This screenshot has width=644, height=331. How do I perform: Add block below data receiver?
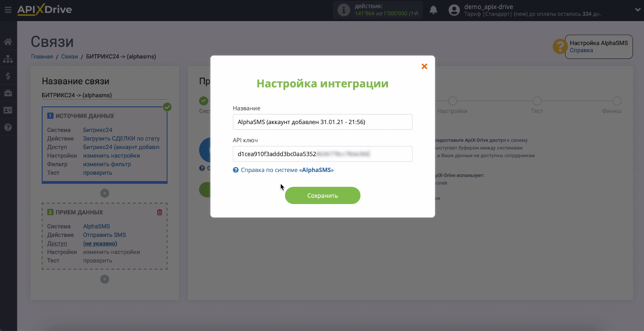tap(105, 279)
